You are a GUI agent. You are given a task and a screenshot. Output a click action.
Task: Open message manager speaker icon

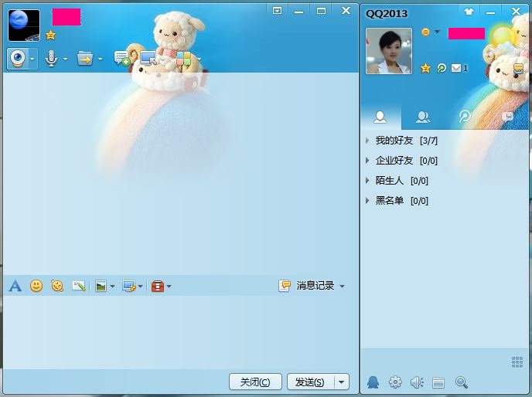[x=417, y=382]
